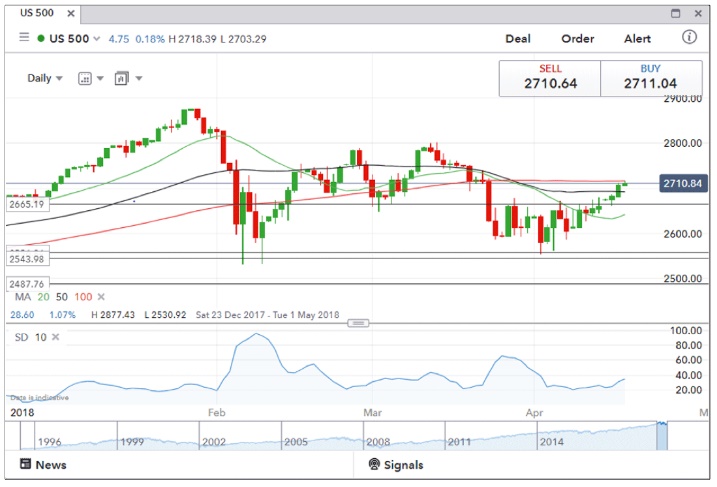Screen dimensions: 717x487
Task: Remove the SD 10 indicator
Action: coord(56,337)
